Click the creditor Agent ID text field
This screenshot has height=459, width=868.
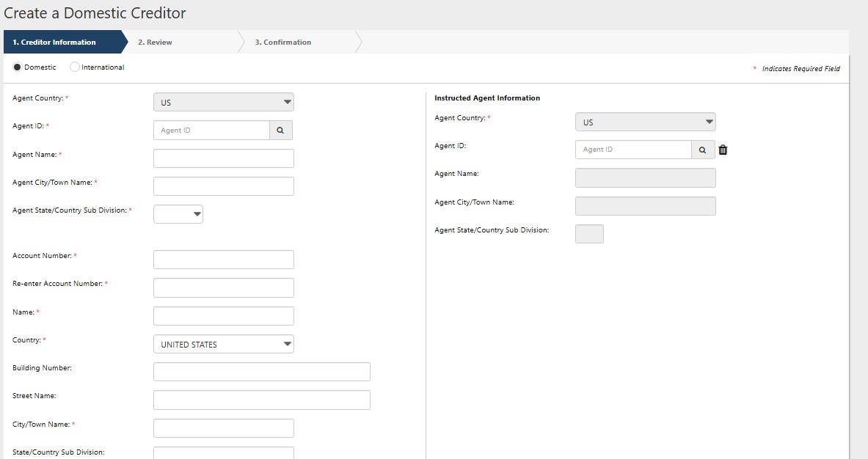click(x=211, y=131)
